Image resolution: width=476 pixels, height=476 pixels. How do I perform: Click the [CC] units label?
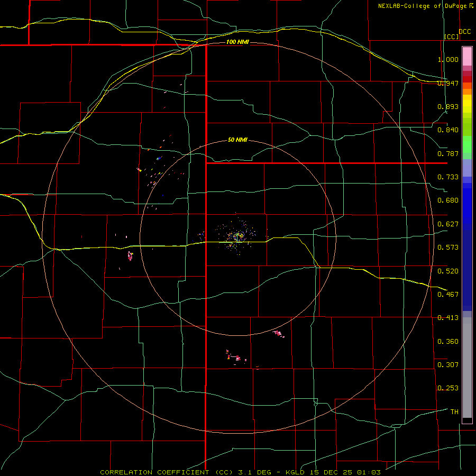pyautogui.click(x=452, y=36)
